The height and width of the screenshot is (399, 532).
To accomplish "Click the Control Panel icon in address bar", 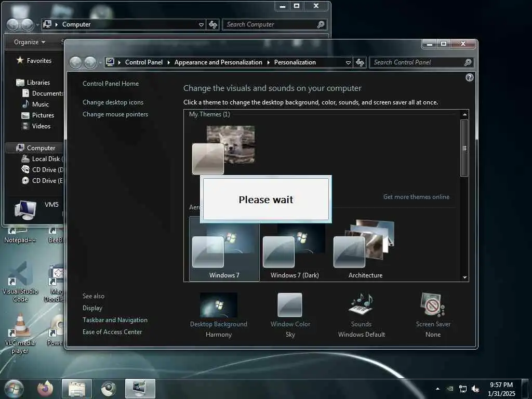I will tap(110, 62).
